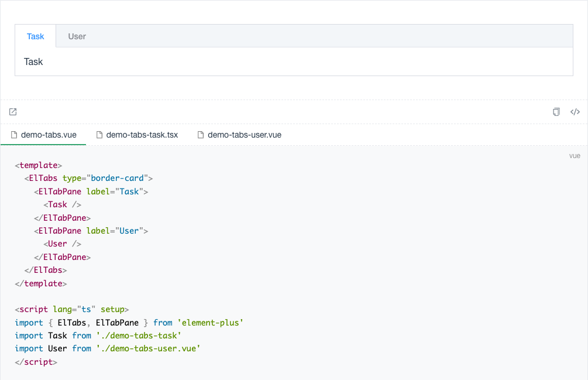Click the file icon beside demo-tabs-task.tsx
This screenshot has height=380, width=588.
pos(99,135)
